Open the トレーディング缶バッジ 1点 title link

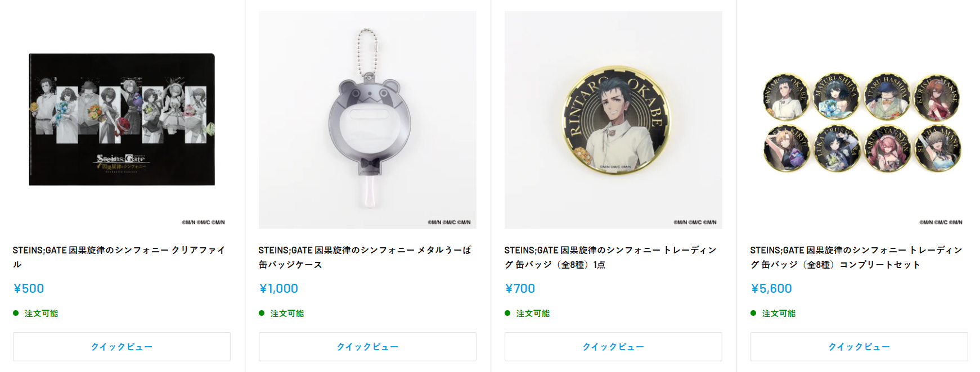click(x=610, y=257)
